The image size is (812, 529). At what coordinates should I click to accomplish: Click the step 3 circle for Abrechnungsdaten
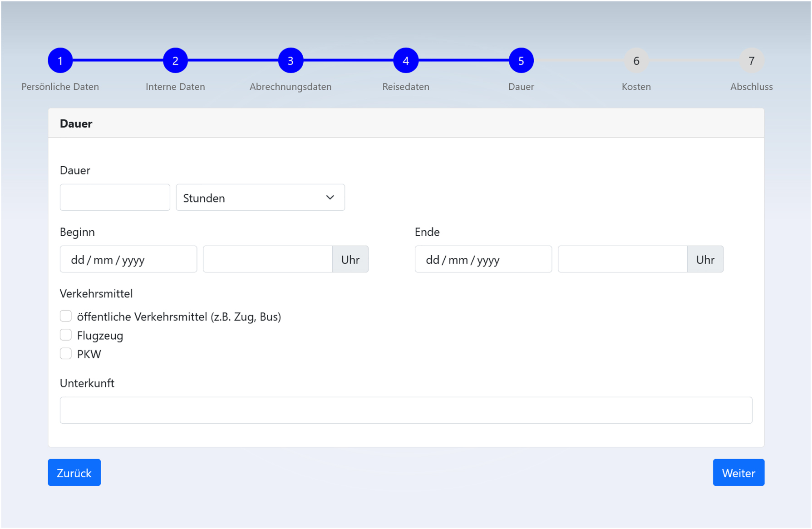point(290,59)
